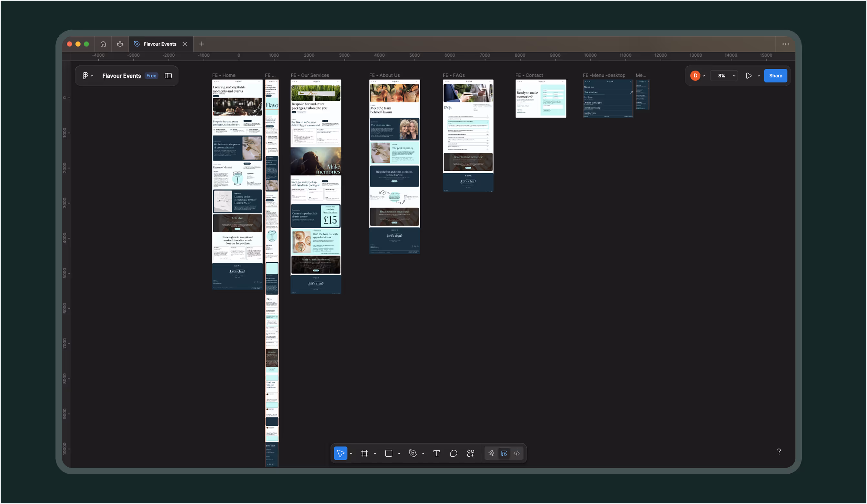867x504 pixels.
Task: Select the FE - Contact frame thumbnail
Action: (541, 98)
